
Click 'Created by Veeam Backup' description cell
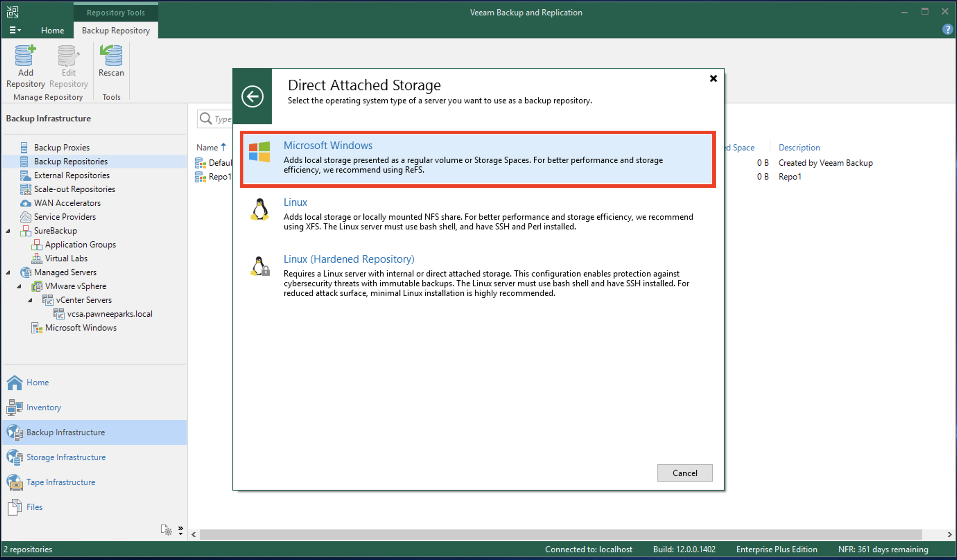click(x=825, y=163)
